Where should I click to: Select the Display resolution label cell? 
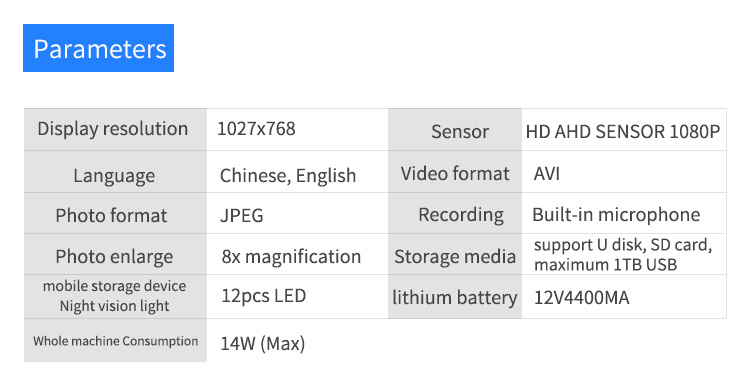(x=115, y=129)
